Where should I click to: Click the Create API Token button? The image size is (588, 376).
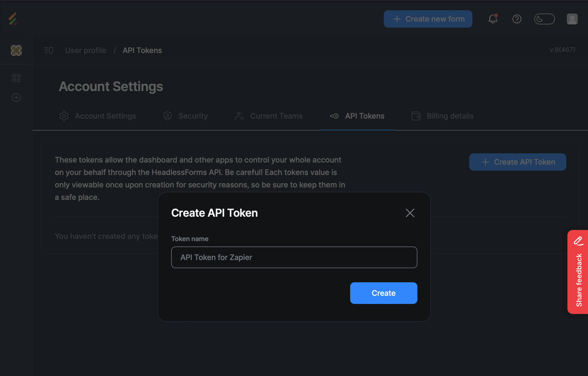[519, 162]
